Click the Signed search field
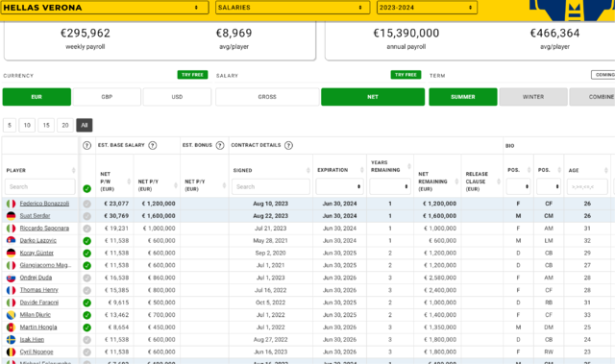Screen dimensions: 615x364 (x=271, y=186)
